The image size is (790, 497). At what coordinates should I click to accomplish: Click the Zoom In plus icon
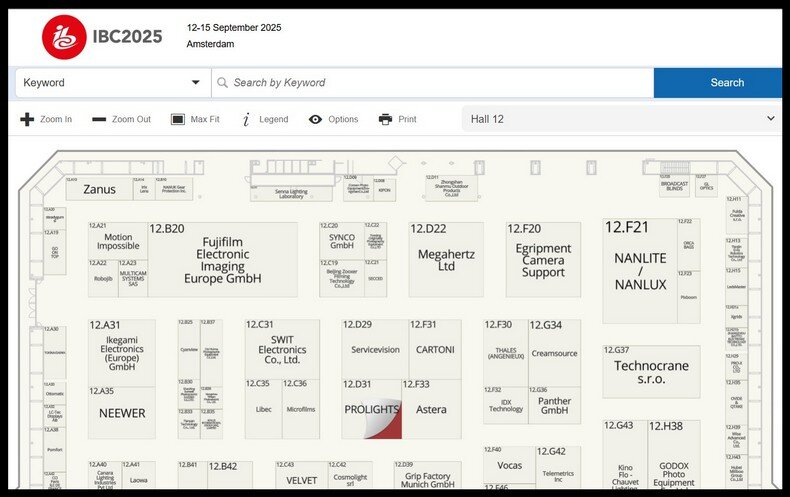tap(27, 119)
